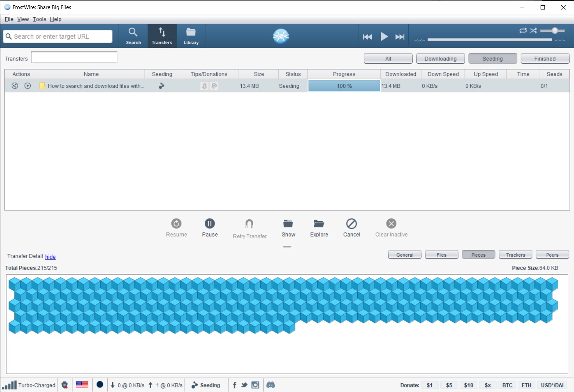Adjust the audio volume slider
Viewport: 574px width, 392px height.
point(555,31)
